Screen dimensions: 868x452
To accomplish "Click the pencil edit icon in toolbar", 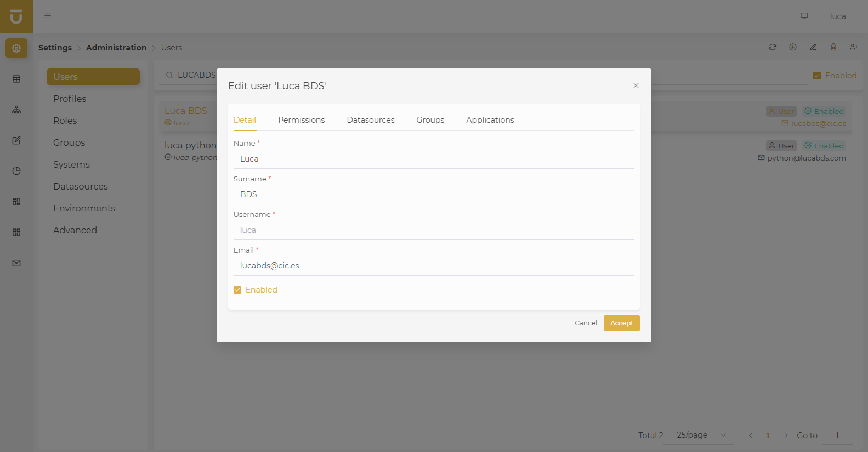I will point(813,47).
